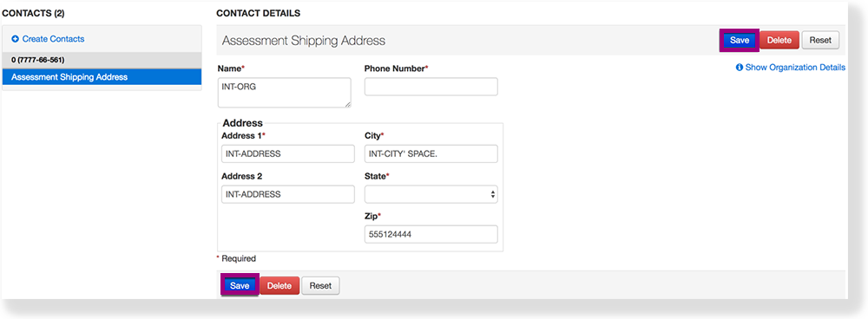Click the top Save button
The height and width of the screenshot is (319, 868).
coord(739,41)
